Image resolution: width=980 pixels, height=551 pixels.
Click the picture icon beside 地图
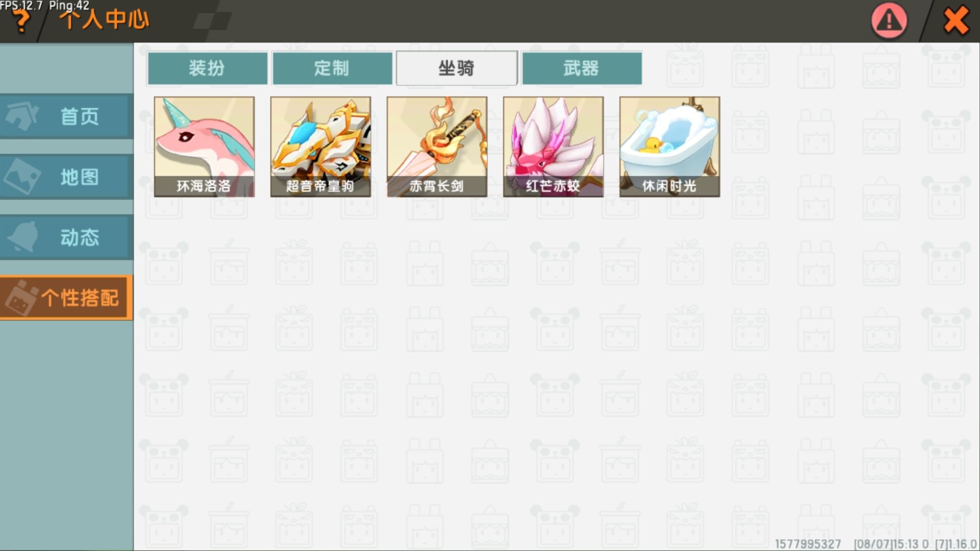[21, 177]
